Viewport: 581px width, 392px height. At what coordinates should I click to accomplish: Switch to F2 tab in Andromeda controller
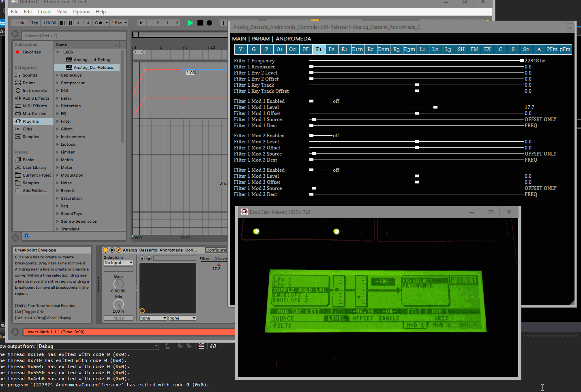(331, 49)
